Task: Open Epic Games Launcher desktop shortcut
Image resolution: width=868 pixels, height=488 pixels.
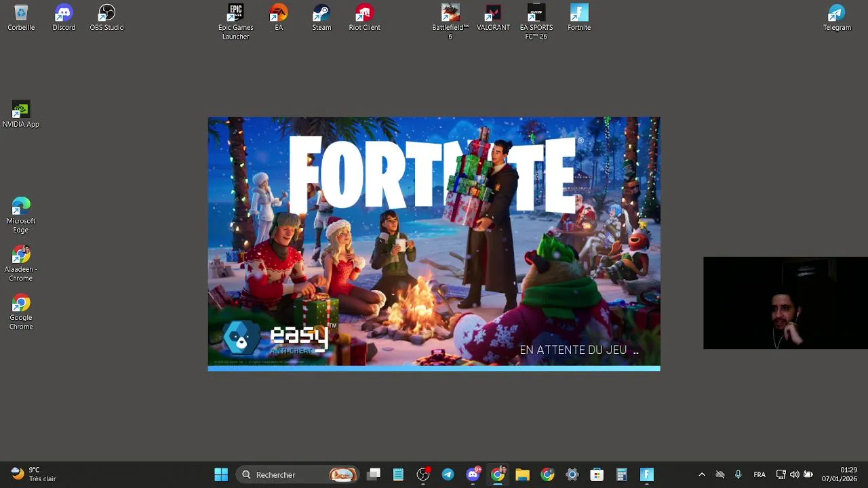Action: [235, 22]
